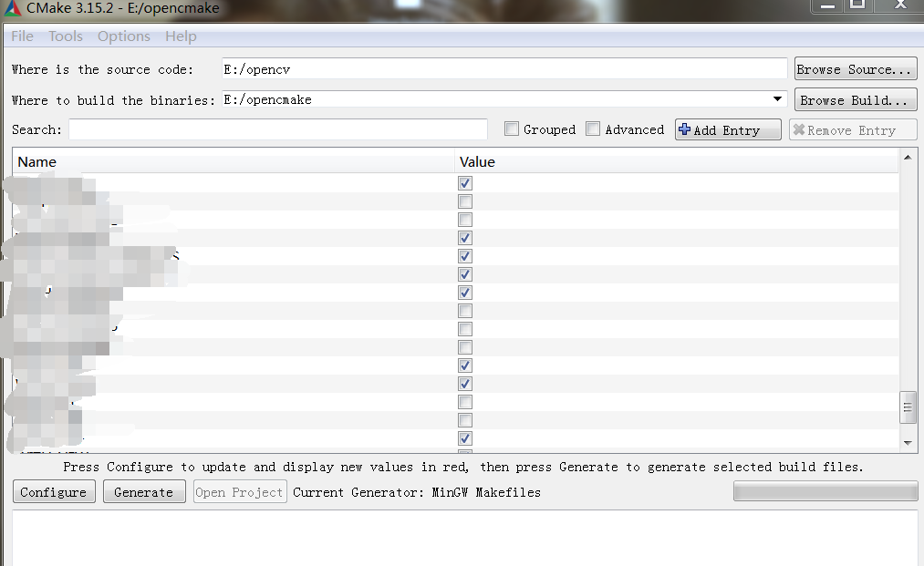Enable the Advanced checkbox
This screenshot has height=566, width=924.
click(x=593, y=129)
